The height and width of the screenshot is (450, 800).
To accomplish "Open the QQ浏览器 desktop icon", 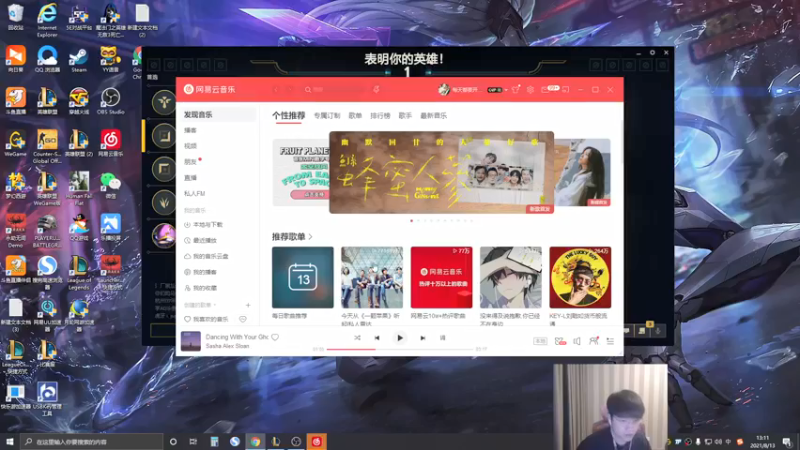I will 47,59.
